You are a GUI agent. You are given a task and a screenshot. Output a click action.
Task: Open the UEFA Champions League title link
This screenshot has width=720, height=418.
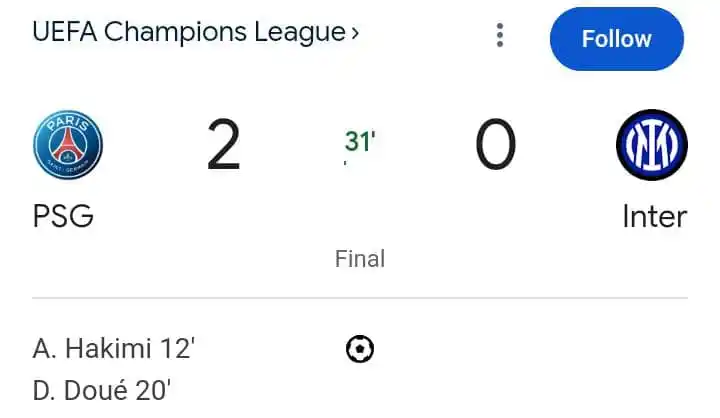[x=189, y=33]
